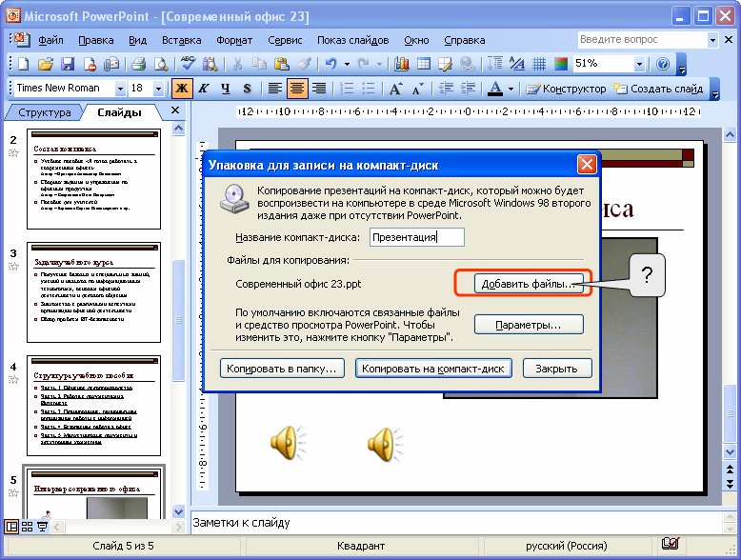Expand standard toolbar options arrow

pos(681,65)
